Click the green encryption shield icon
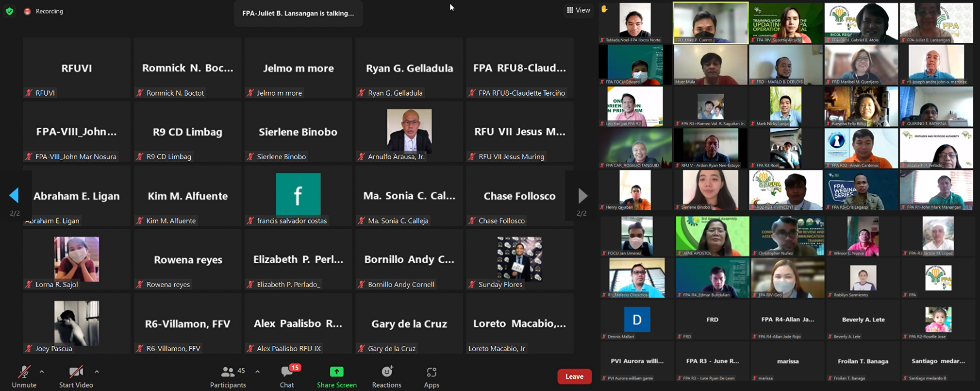The image size is (980, 391). [10, 11]
